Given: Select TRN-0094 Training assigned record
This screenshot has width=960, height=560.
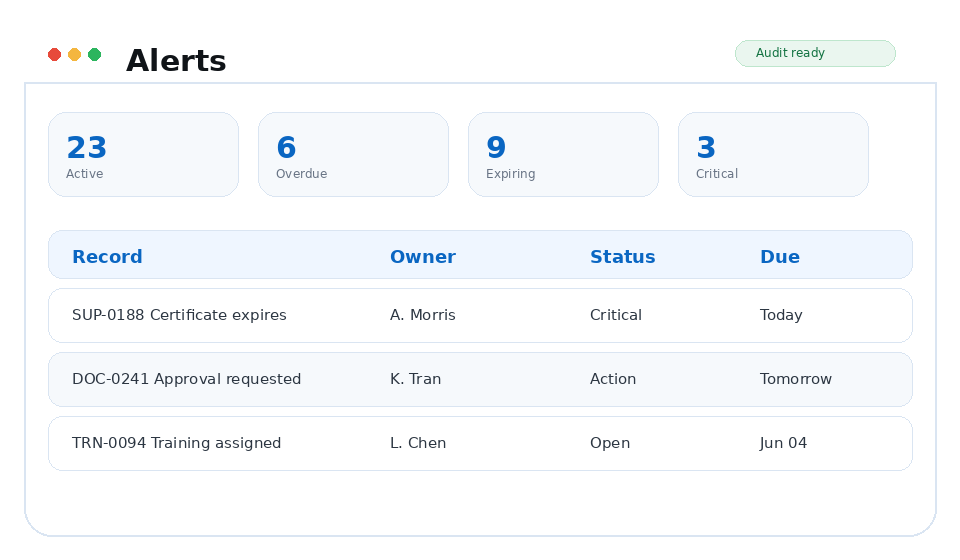Looking at the screenshot, I should click(x=480, y=443).
